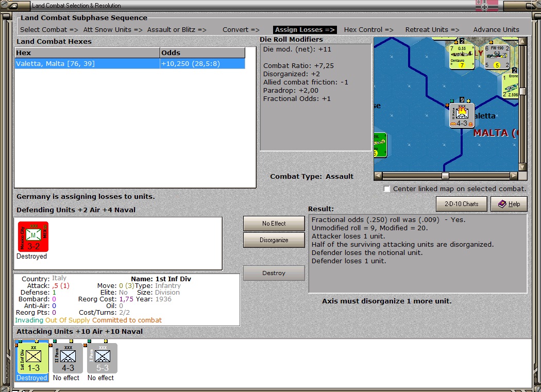Click the Retreat Units subphase step
This screenshot has height=392, width=541.
point(432,30)
